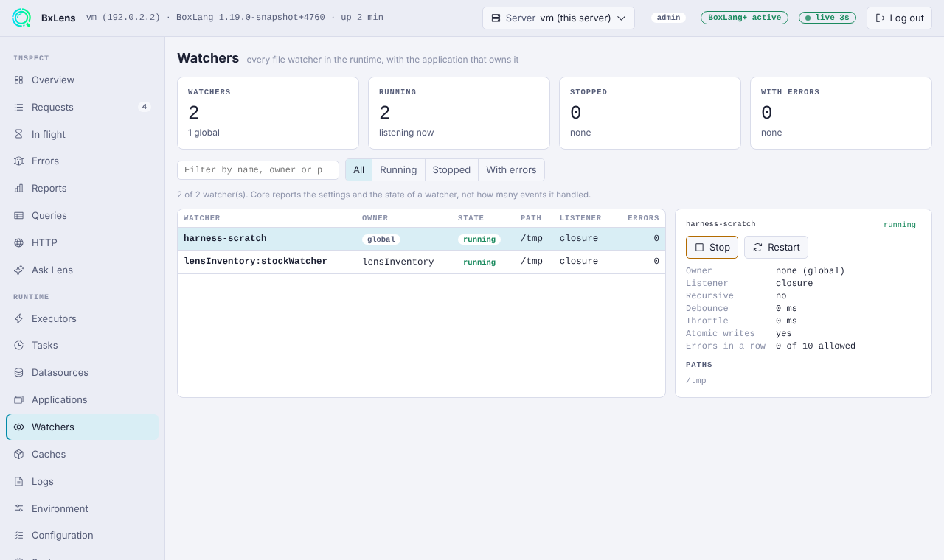Select the lensInventory:stockWatcher row
This screenshot has height=560, width=944.
coord(421,262)
